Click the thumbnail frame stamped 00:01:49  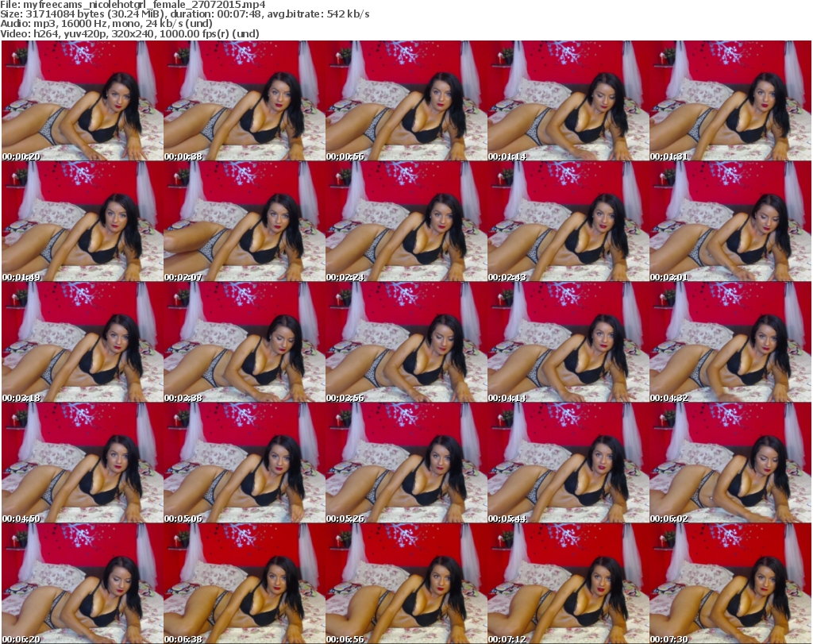coord(83,222)
